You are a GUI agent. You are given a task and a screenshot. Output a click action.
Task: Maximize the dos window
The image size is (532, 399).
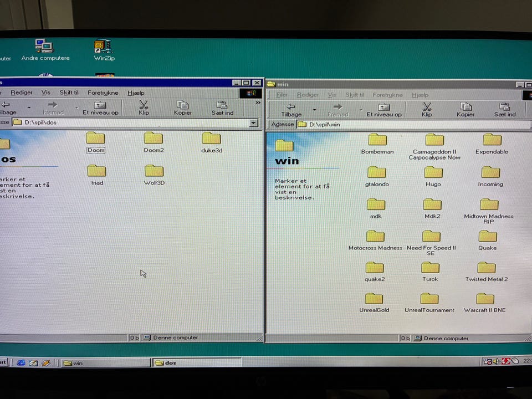[x=246, y=83]
